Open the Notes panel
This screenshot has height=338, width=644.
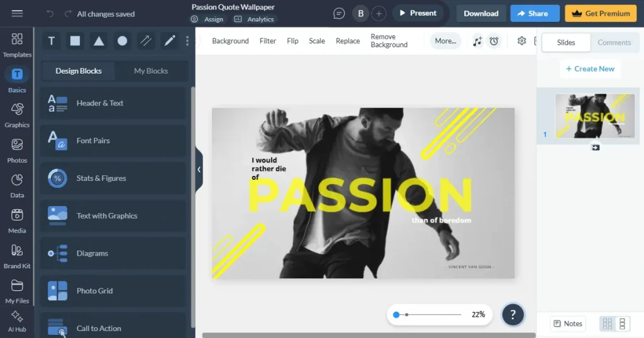pos(568,324)
